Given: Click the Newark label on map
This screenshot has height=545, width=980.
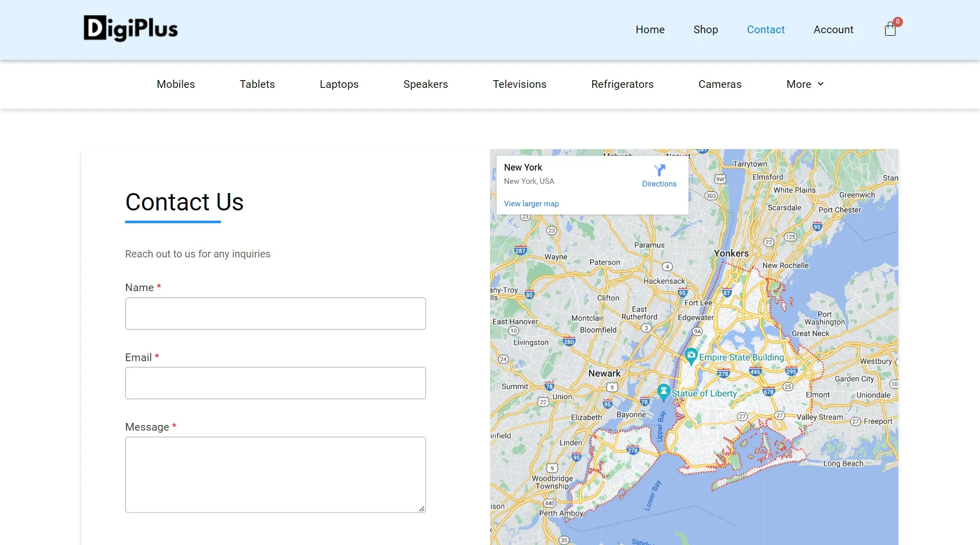Looking at the screenshot, I should 604,373.
